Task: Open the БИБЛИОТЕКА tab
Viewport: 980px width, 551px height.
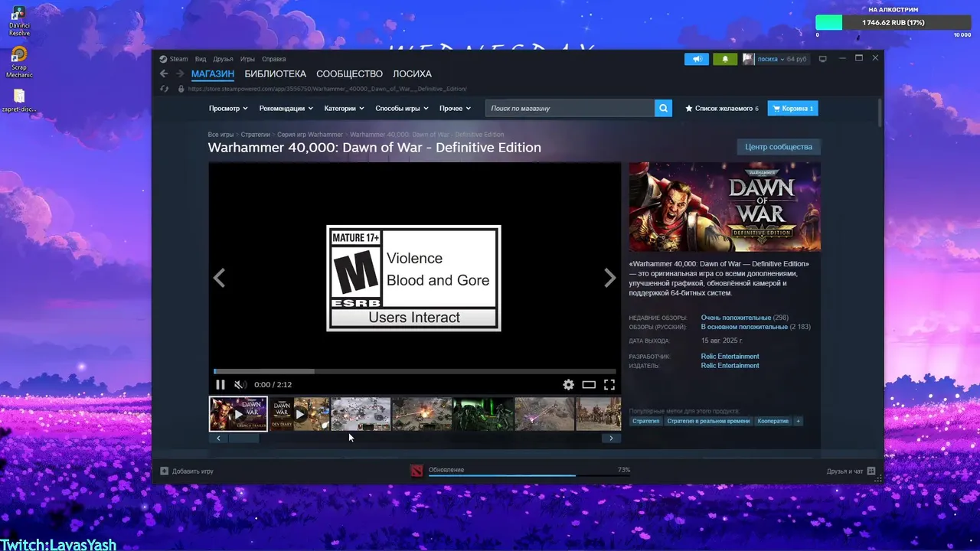Action: point(276,74)
